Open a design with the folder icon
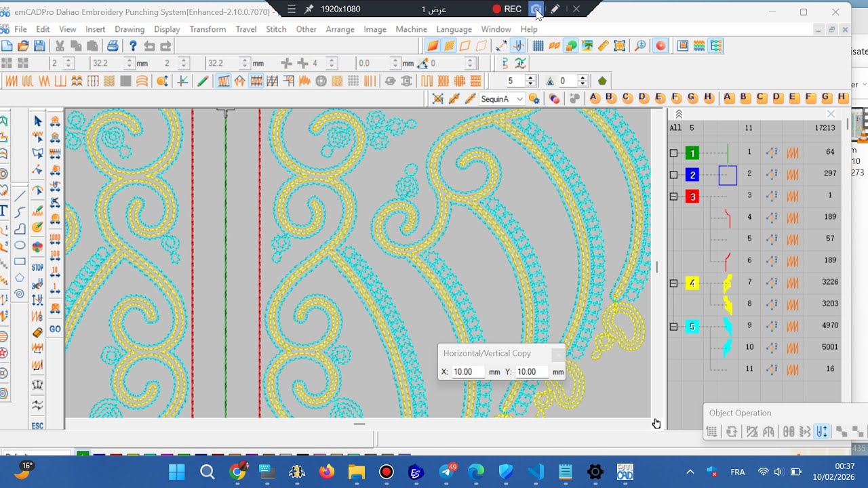The width and height of the screenshot is (868, 488). (x=23, y=46)
